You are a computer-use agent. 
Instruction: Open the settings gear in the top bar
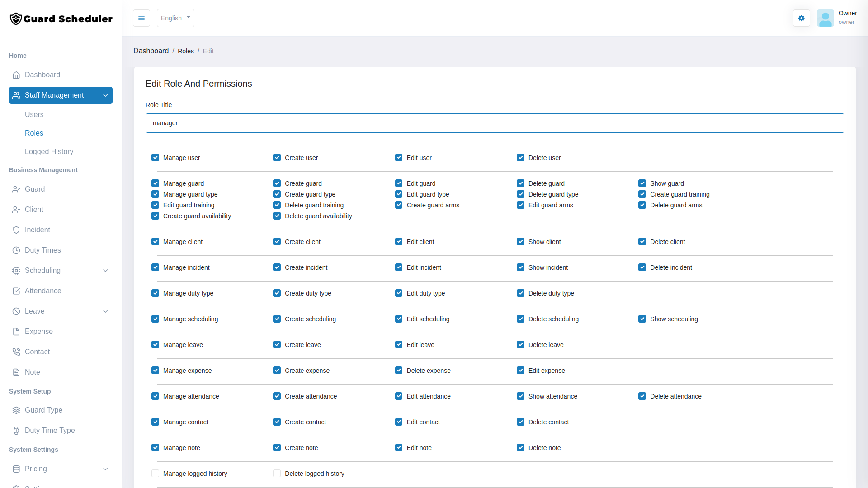(x=801, y=18)
